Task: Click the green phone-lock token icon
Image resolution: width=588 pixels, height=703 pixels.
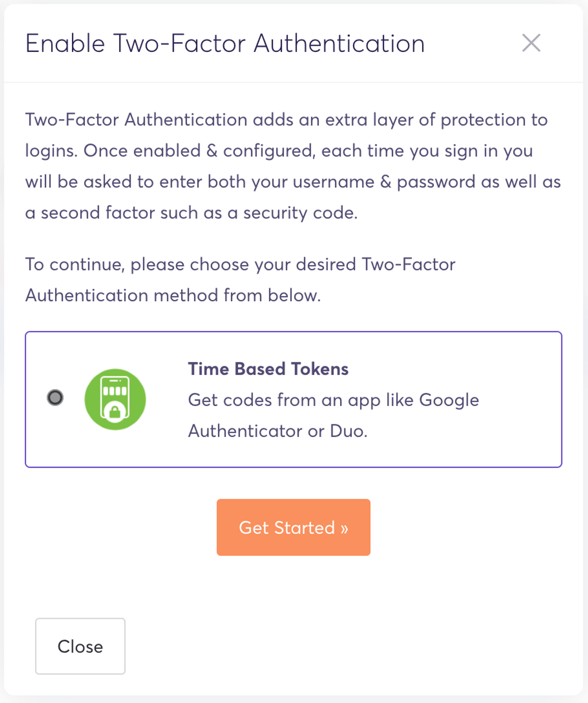Action: (115, 399)
